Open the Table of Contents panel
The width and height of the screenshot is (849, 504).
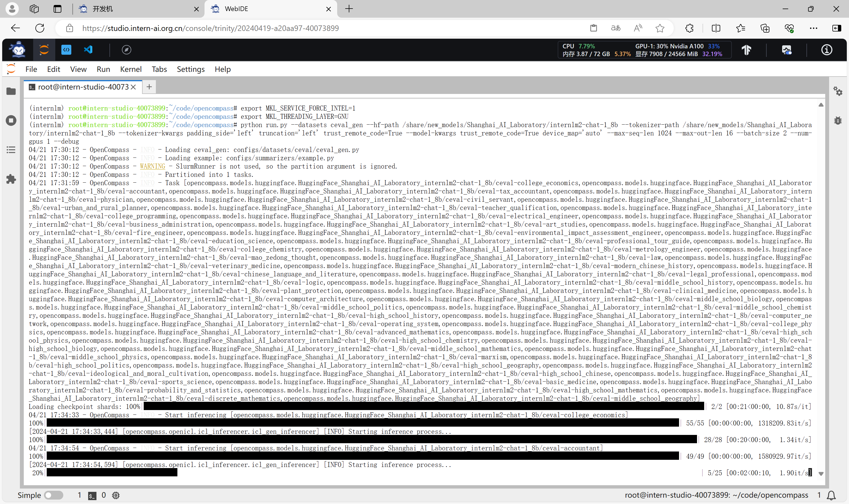coord(11,150)
